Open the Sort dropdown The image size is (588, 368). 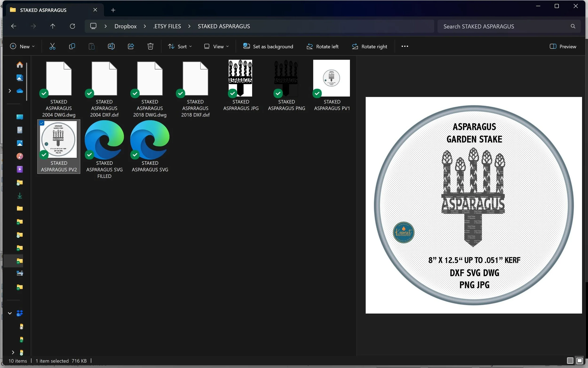(x=180, y=46)
